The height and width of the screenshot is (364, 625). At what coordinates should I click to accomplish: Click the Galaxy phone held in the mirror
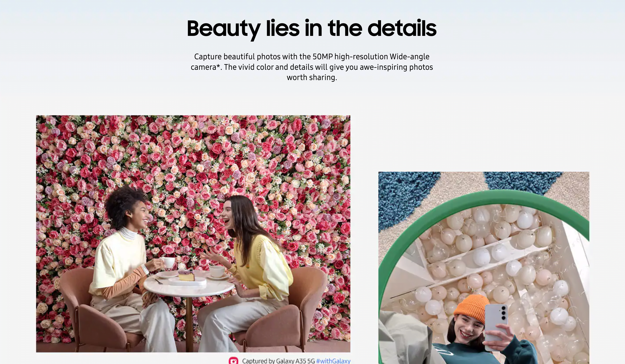496,325
